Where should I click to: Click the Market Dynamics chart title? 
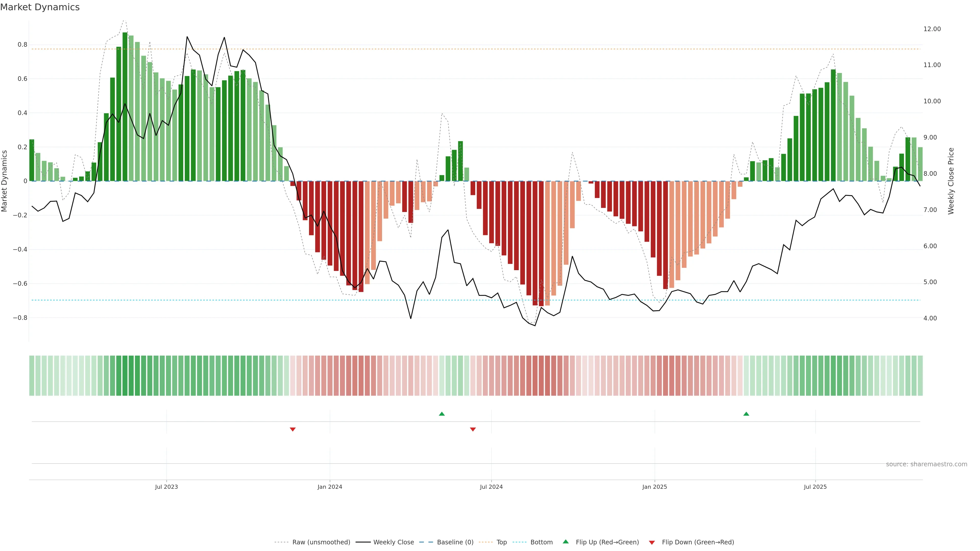click(x=40, y=7)
